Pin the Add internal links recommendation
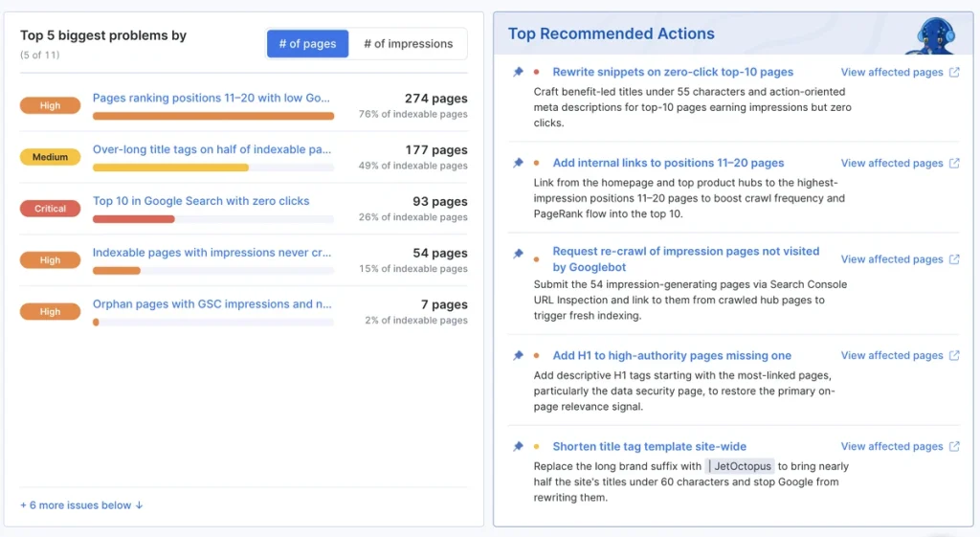This screenshot has height=537, width=980. [x=518, y=163]
